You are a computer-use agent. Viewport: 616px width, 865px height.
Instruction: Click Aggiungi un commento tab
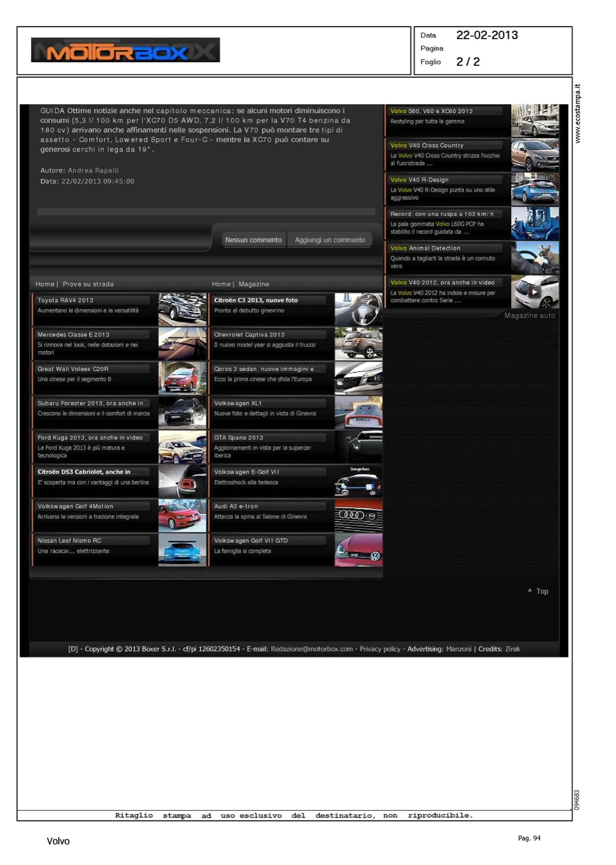pyautogui.click(x=330, y=240)
